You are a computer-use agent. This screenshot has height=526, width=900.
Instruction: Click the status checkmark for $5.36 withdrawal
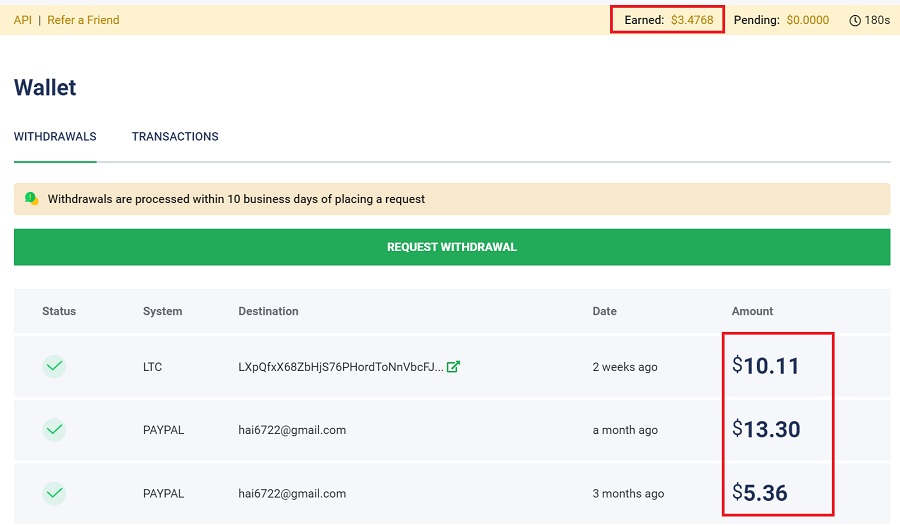54,493
